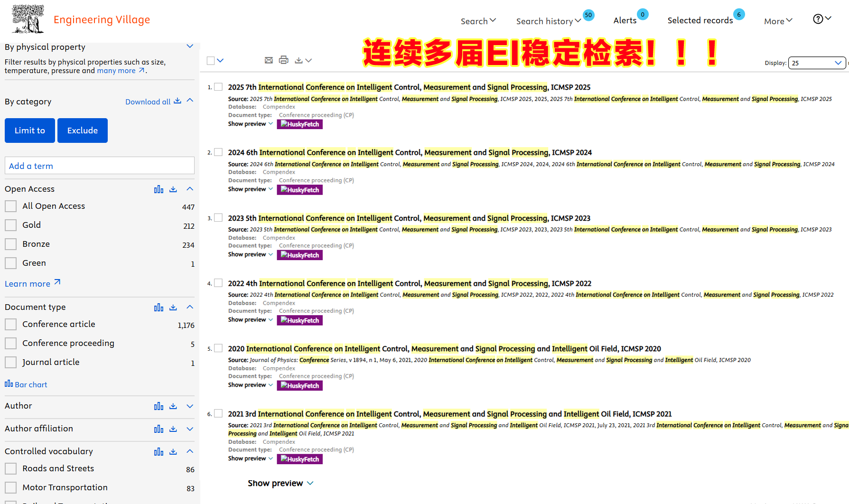Open the More menu
This screenshot has width=849, height=504.
point(778,21)
